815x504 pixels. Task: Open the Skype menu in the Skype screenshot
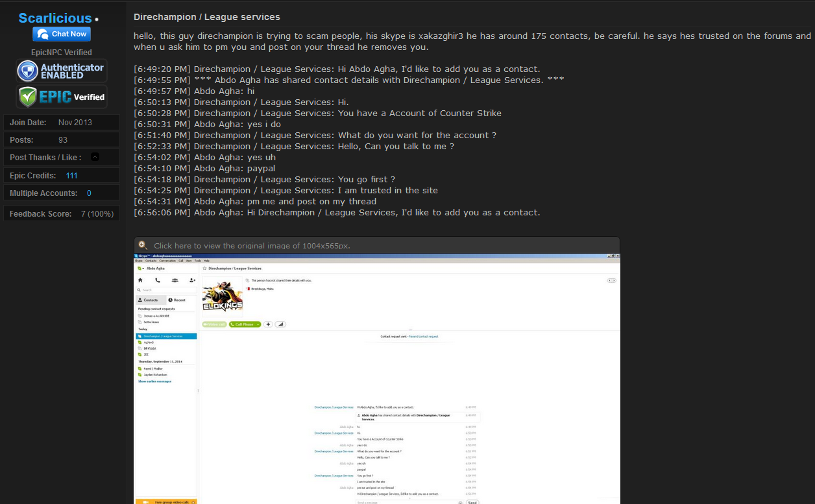click(138, 261)
